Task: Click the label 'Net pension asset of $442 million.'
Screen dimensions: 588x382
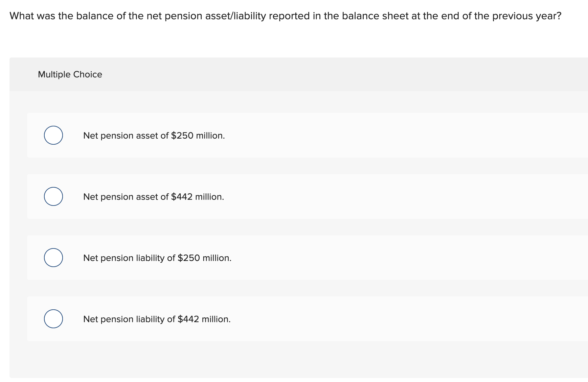Action: pos(154,197)
